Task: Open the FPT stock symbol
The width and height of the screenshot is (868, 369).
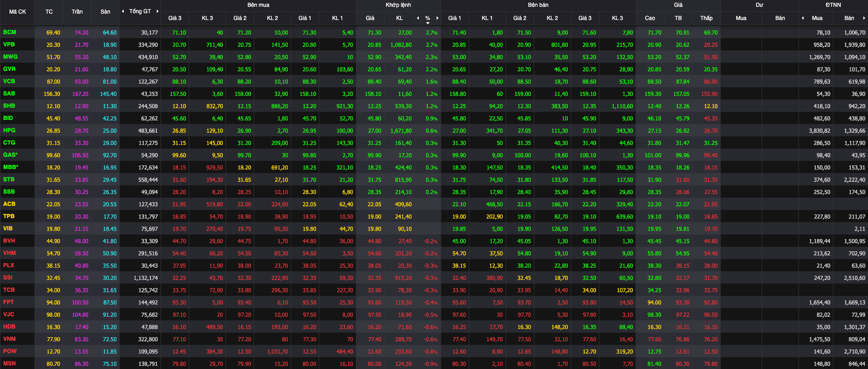Action: click(9, 302)
